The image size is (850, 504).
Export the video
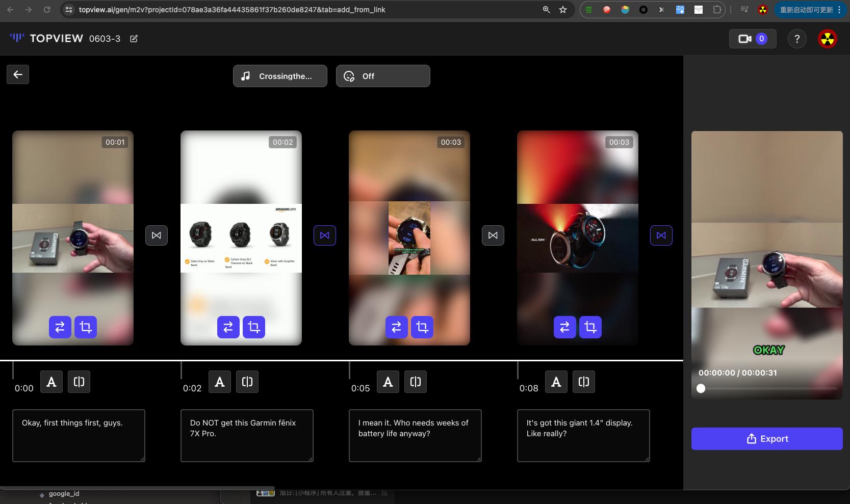(x=767, y=439)
